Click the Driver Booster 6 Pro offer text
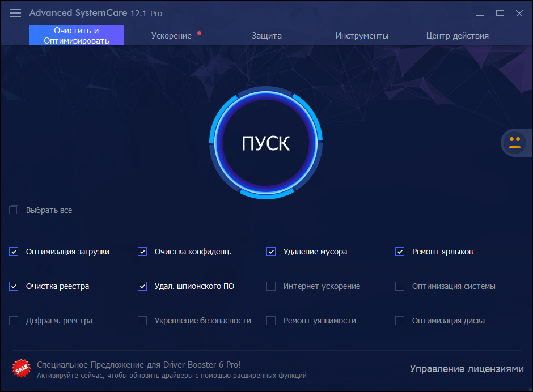 pos(139,364)
